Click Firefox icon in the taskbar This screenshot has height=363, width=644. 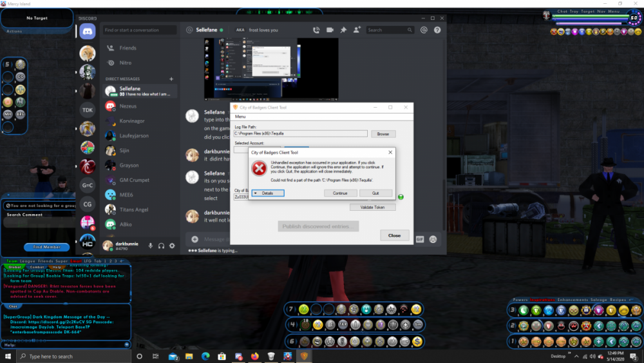(254, 357)
